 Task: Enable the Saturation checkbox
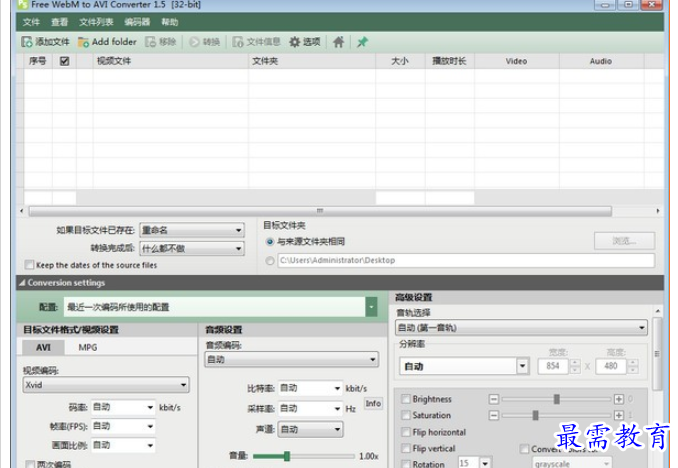406,416
